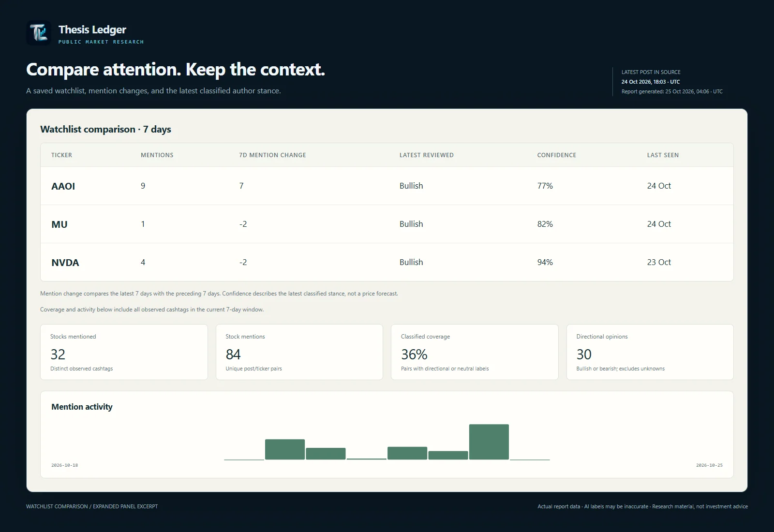
Task: Click the Bullish label in MU row
Action: click(x=411, y=224)
